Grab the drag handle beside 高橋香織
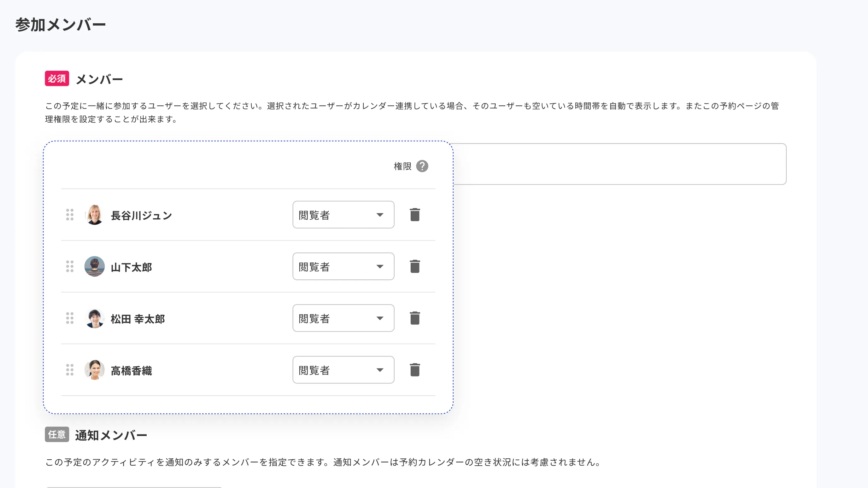868x488 pixels. pyautogui.click(x=69, y=370)
